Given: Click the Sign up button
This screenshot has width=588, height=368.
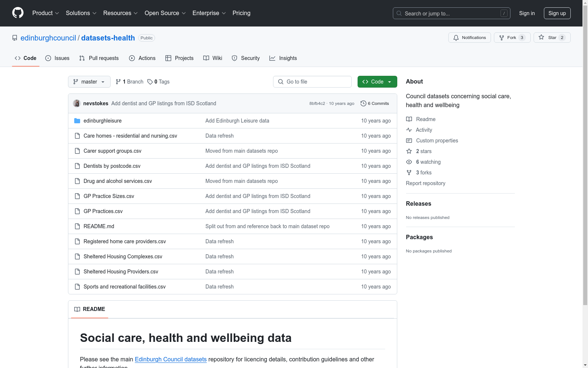Looking at the screenshot, I should [557, 13].
